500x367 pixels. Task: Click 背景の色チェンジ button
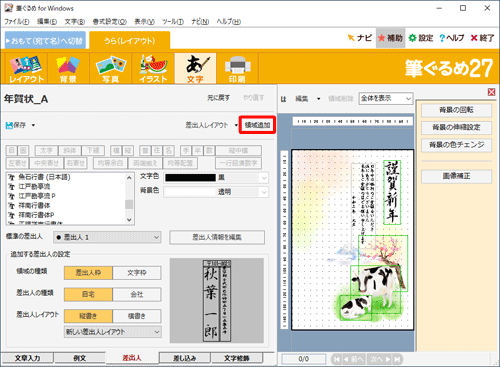coord(456,145)
